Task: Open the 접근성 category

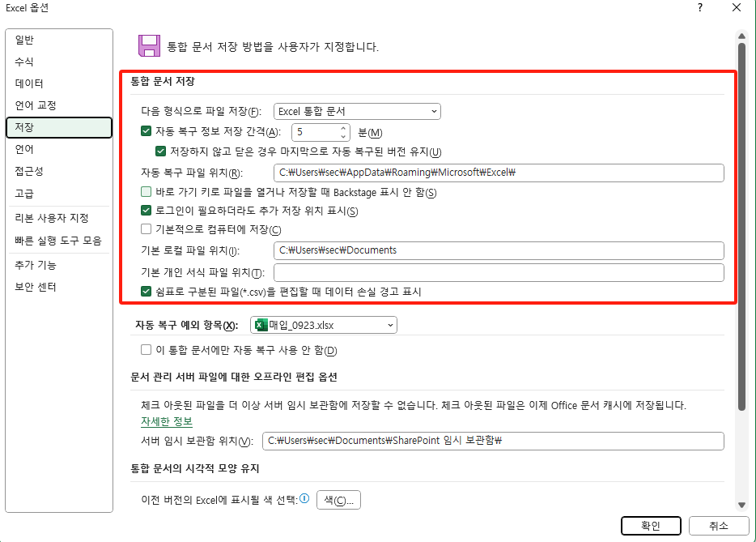Action: (x=59, y=171)
